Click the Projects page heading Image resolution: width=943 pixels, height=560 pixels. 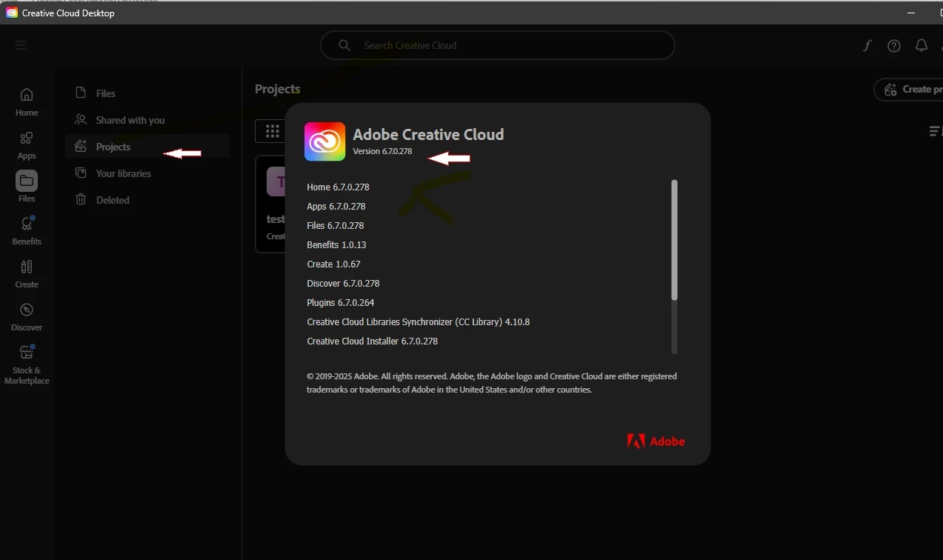tap(278, 89)
